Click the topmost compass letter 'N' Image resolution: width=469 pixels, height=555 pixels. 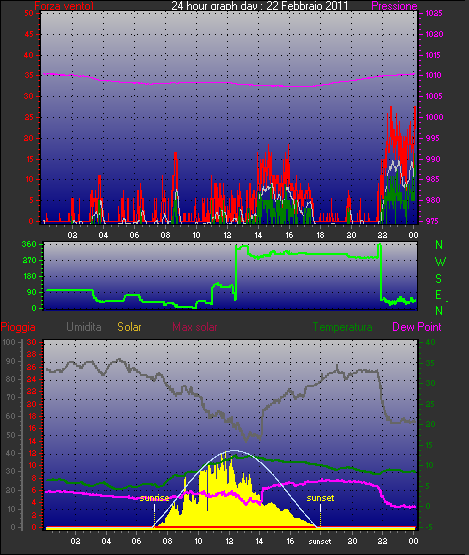pos(439,245)
